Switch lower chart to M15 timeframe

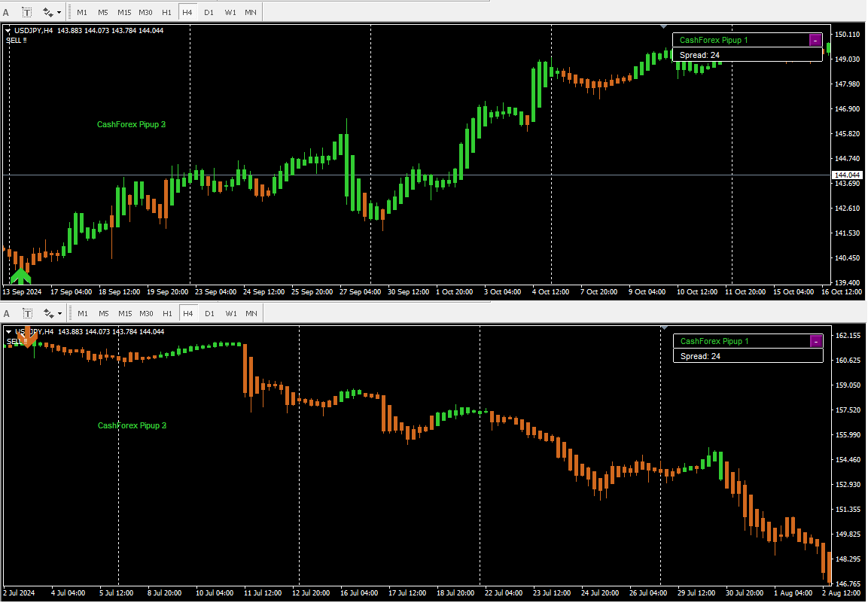point(124,313)
